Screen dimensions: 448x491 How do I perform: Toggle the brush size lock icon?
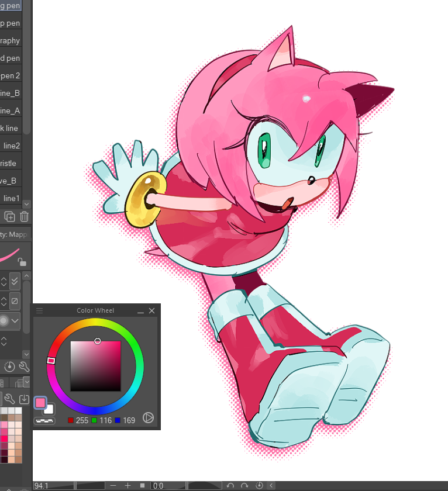pyautogui.click(x=22, y=262)
